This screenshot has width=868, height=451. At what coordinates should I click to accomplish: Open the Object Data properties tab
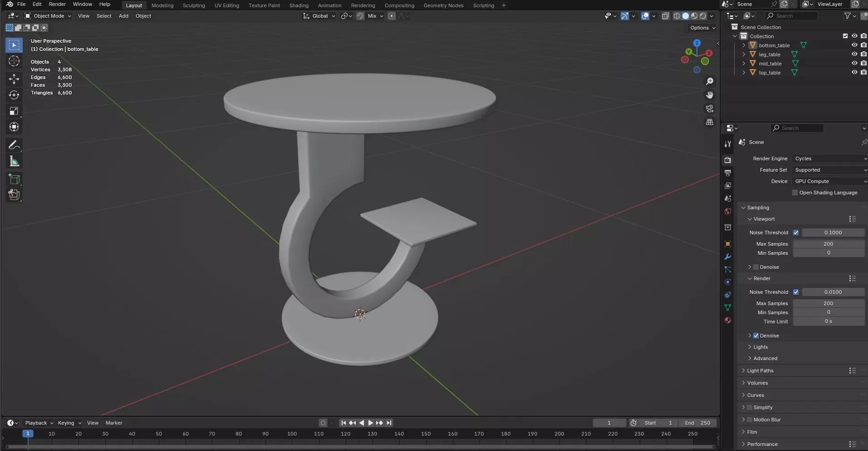click(x=728, y=307)
